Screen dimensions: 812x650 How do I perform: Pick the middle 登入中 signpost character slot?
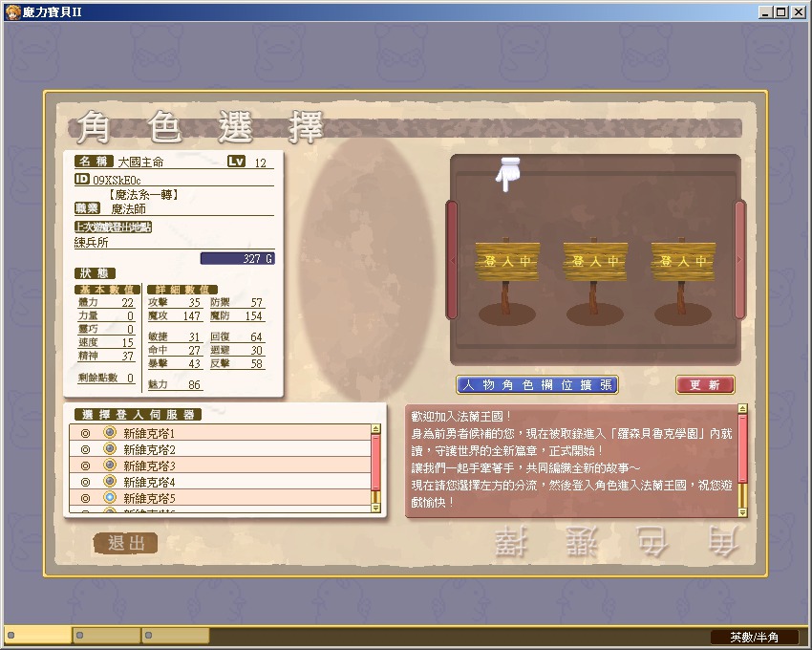point(595,280)
